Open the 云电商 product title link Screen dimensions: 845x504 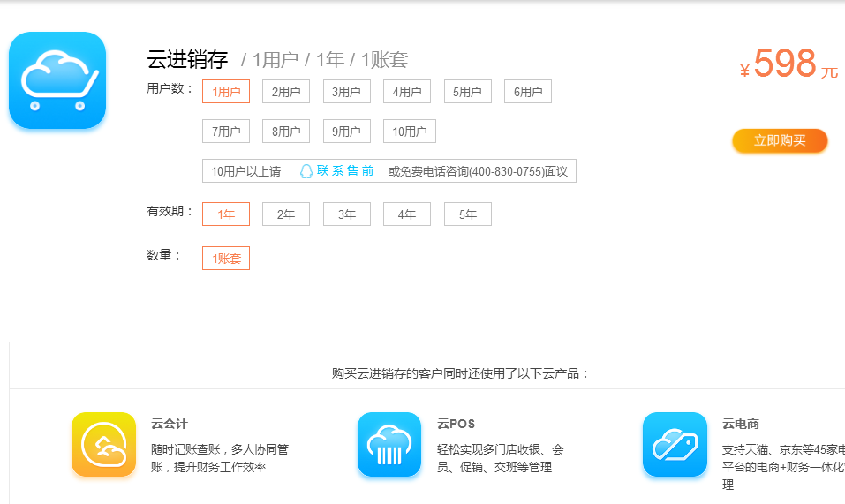pyautogui.click(x=741, y=424)
